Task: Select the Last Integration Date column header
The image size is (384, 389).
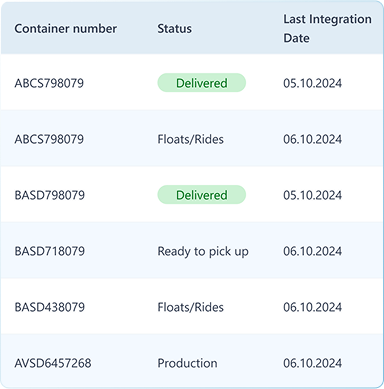Action: point(327,29)
